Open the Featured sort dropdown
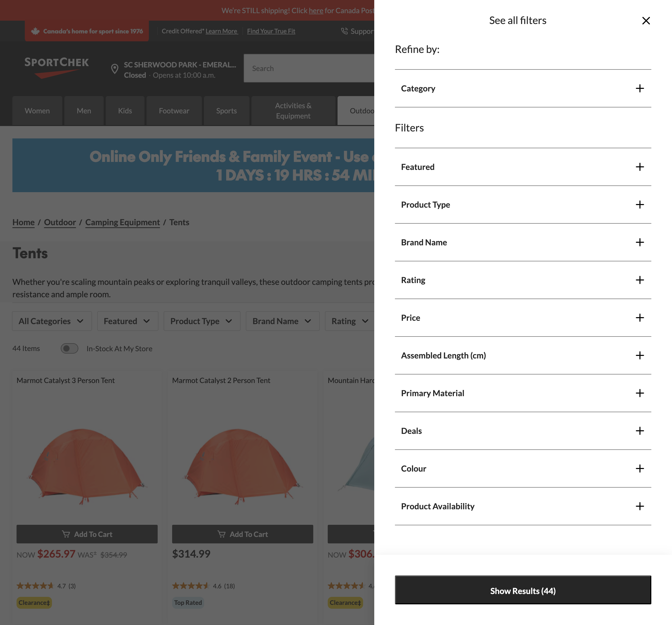 tap(127, 321)
